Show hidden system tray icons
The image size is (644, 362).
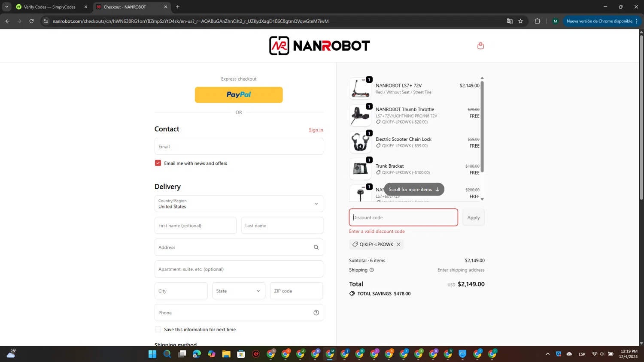pyautogui.click(x=547, y=354)
